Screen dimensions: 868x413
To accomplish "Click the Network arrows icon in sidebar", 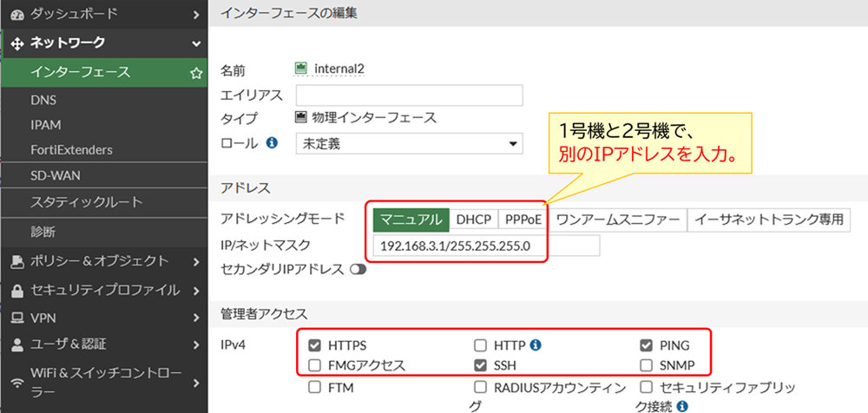I will 17,43.
